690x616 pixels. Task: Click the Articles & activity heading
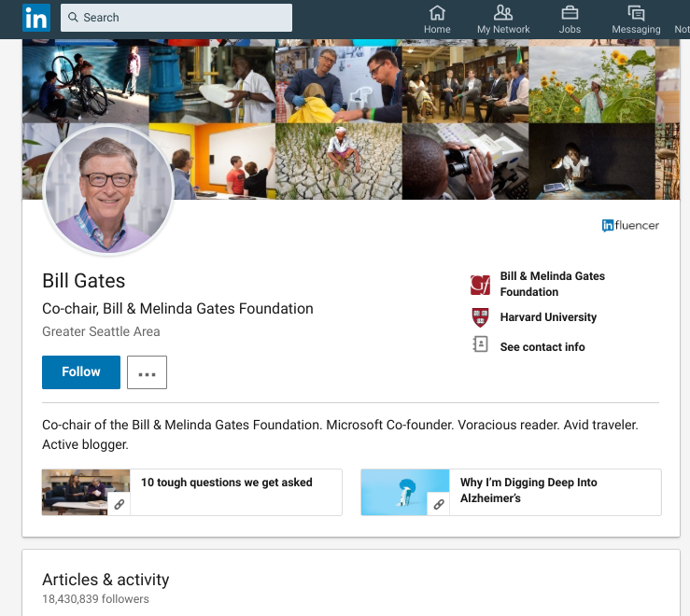click(x=106, y=580)
